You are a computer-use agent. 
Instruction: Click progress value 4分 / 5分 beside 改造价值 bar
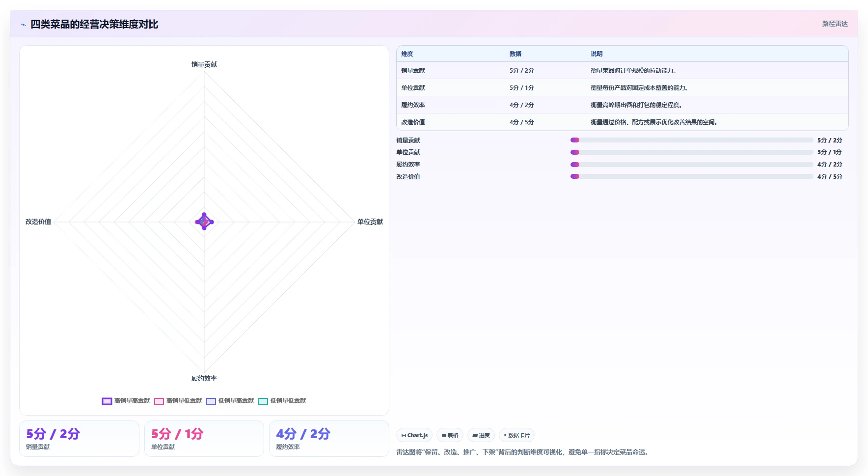pos(830,177)
